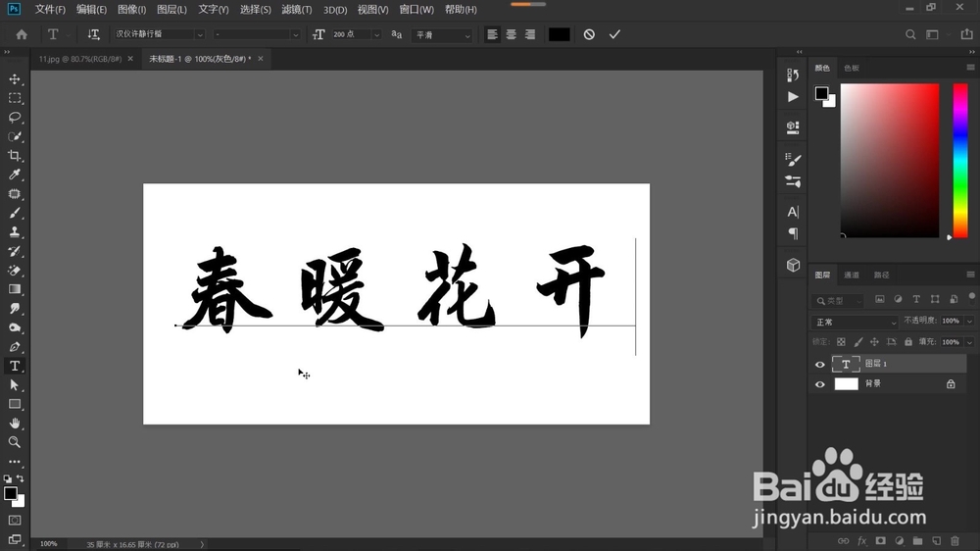Open the 滤镜(T) menu
The width and height of the screenshot is (980, 551).
click(297, 10)
